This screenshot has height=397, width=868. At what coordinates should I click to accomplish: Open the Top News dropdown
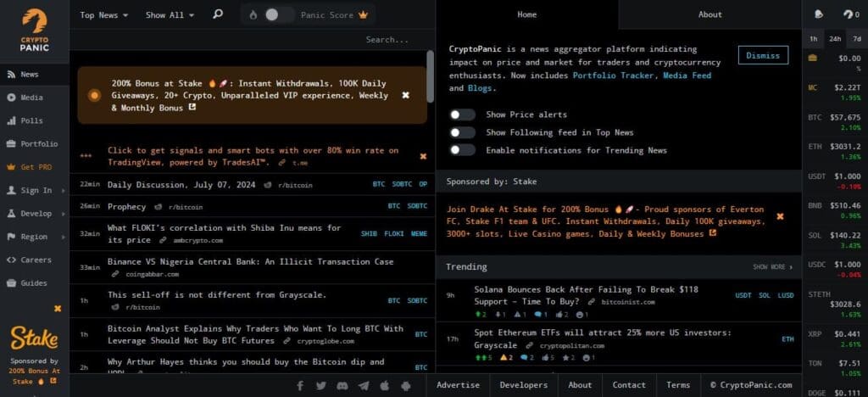pos(104,15)
